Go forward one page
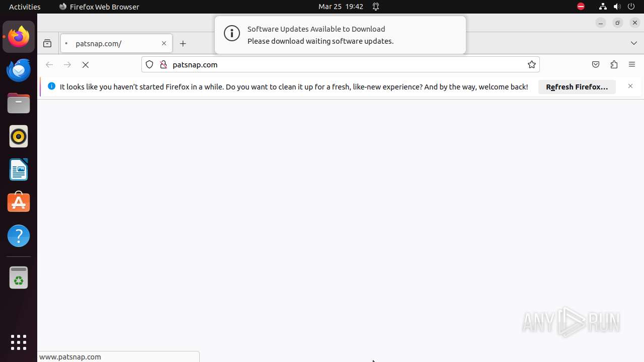Image resolution: width=644 pixels, height=362 pixels. [x=67, y=65]
